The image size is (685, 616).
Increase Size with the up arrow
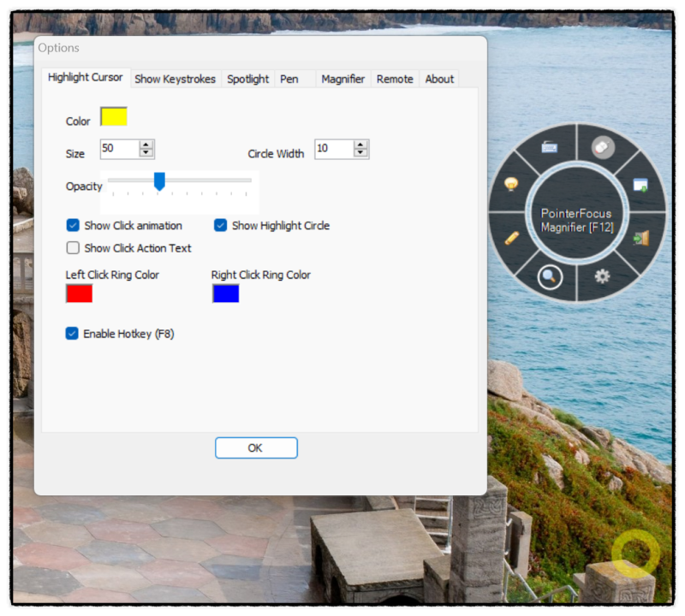point(146,145)
